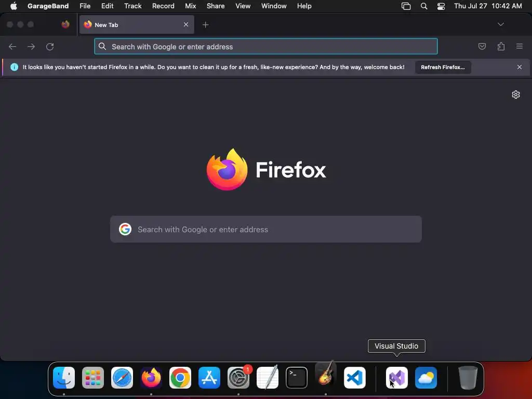
Task: Launch Safari from the Dock
Action: point(122,378)
